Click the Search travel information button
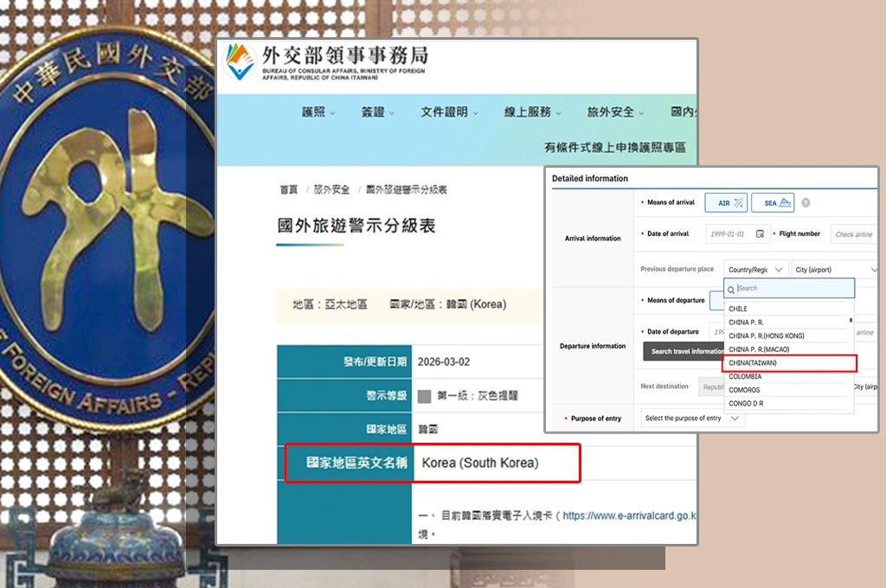The width and height of the screenshot is (886, 588). pos(684,351)
